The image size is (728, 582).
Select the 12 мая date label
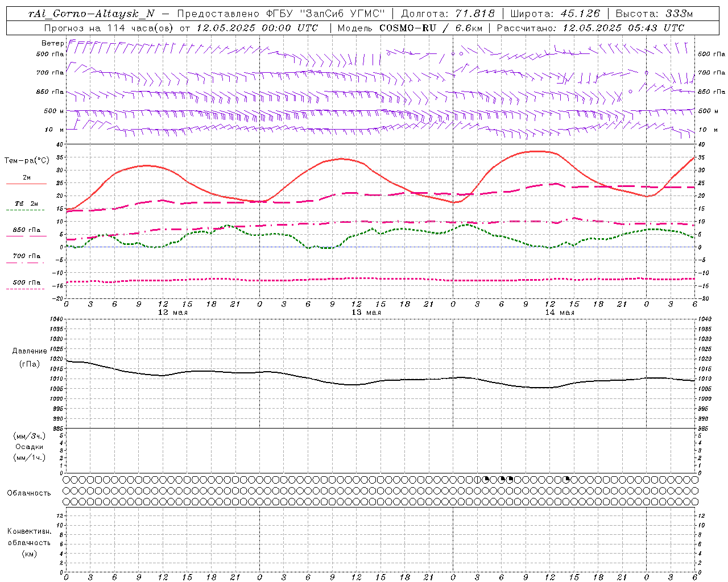click(x=172, y=313)
